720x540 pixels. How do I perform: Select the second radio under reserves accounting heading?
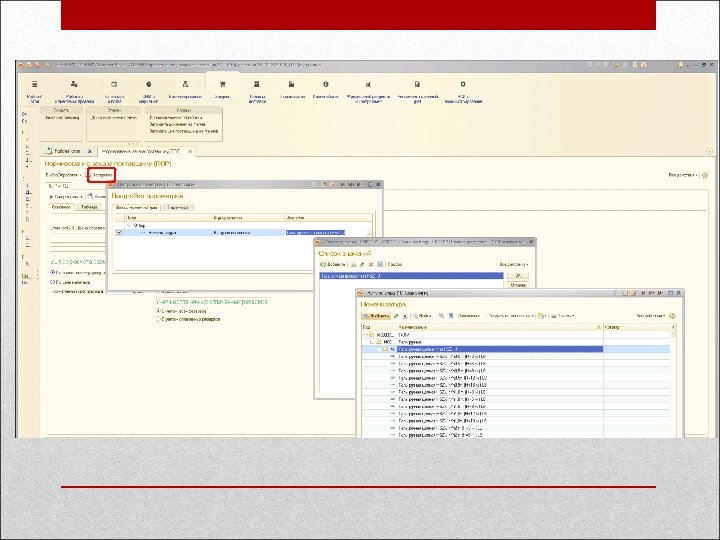(158, 319)
